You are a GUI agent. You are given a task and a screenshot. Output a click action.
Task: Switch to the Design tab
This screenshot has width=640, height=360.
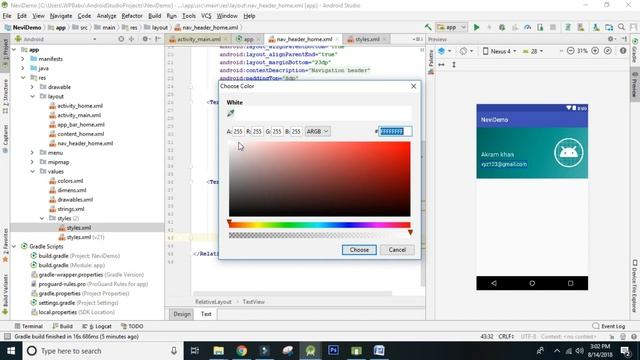(x=182, y=314)
